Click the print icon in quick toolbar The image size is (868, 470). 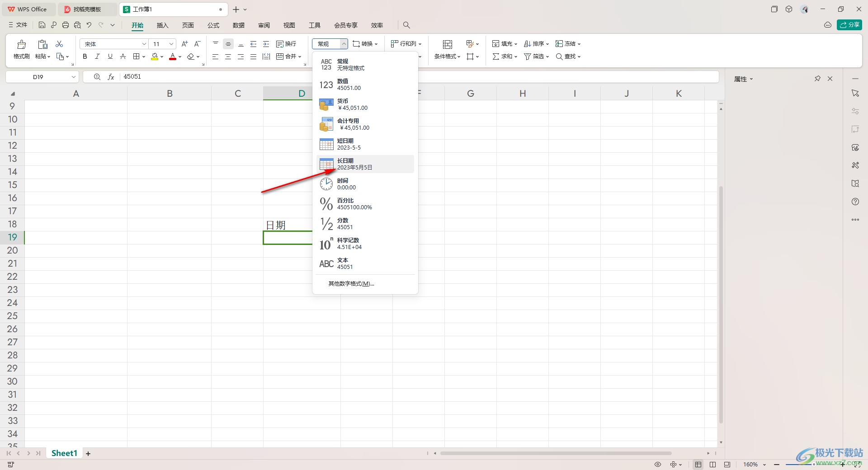[x=66, y=25]
